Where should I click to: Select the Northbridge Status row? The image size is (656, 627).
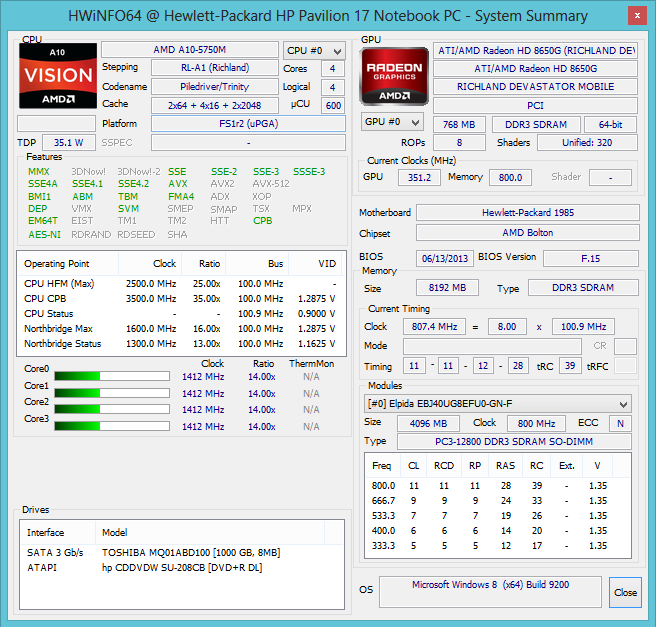[181, 344]
